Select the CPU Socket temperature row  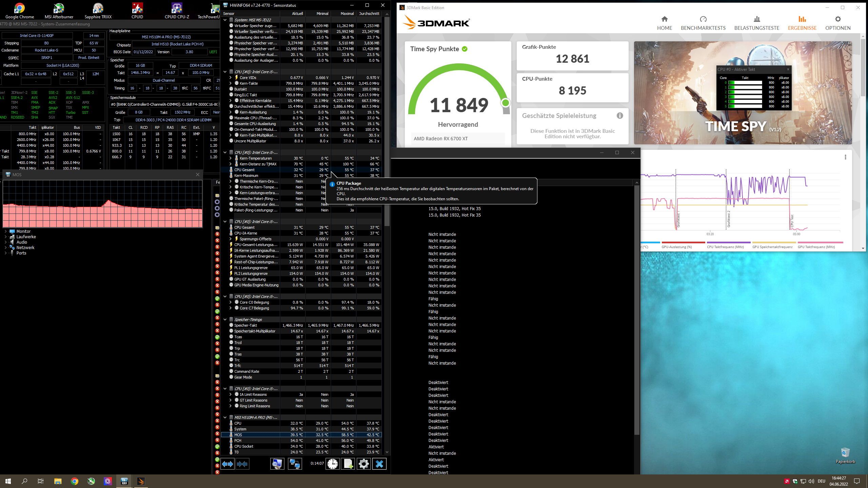coord(244,446)
